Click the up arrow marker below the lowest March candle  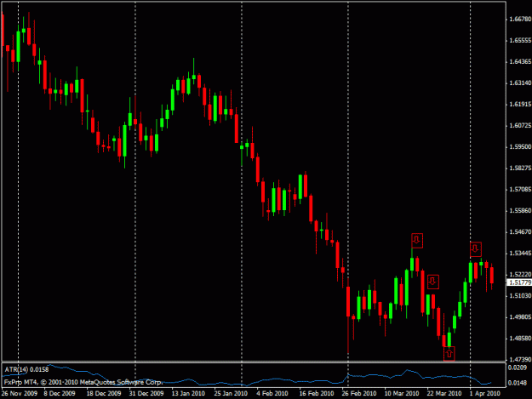[449, 354]
